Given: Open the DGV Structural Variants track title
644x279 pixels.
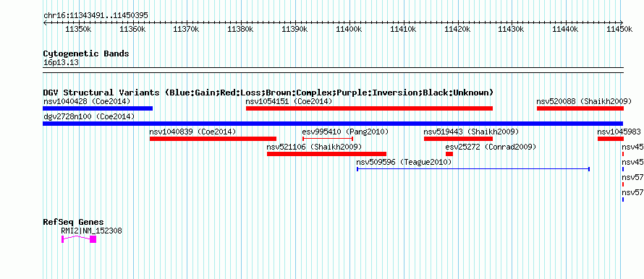Looking at the screenshot, I should [x=268, y=93].
